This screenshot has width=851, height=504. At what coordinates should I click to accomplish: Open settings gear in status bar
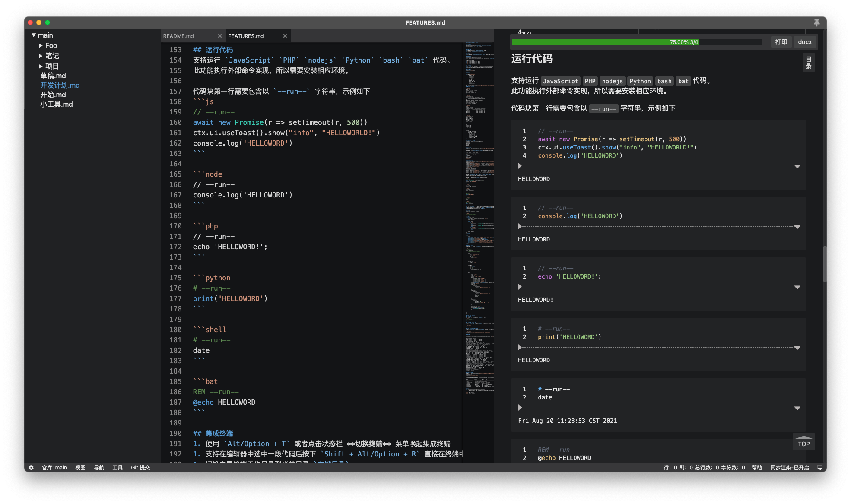point(31,467)
